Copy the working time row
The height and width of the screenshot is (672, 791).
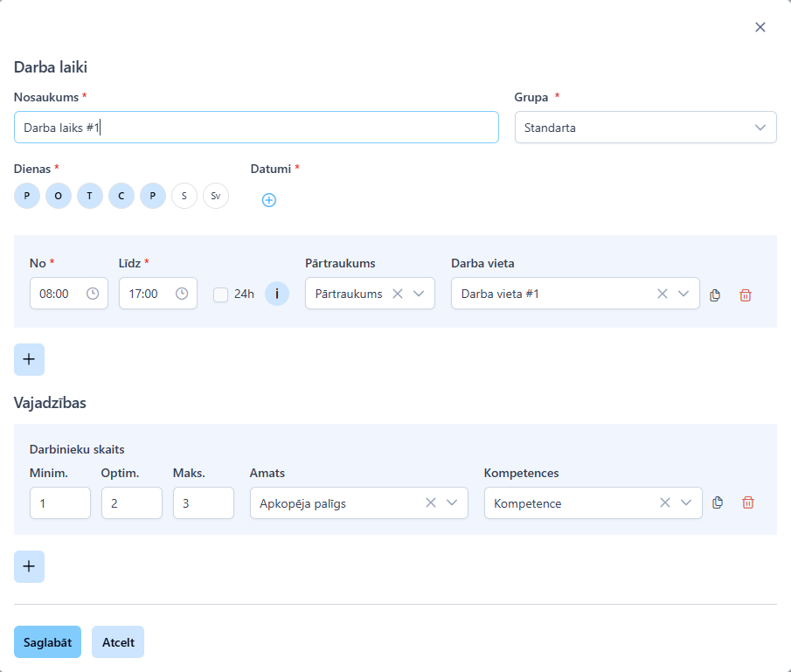click(x=715, y=294)
